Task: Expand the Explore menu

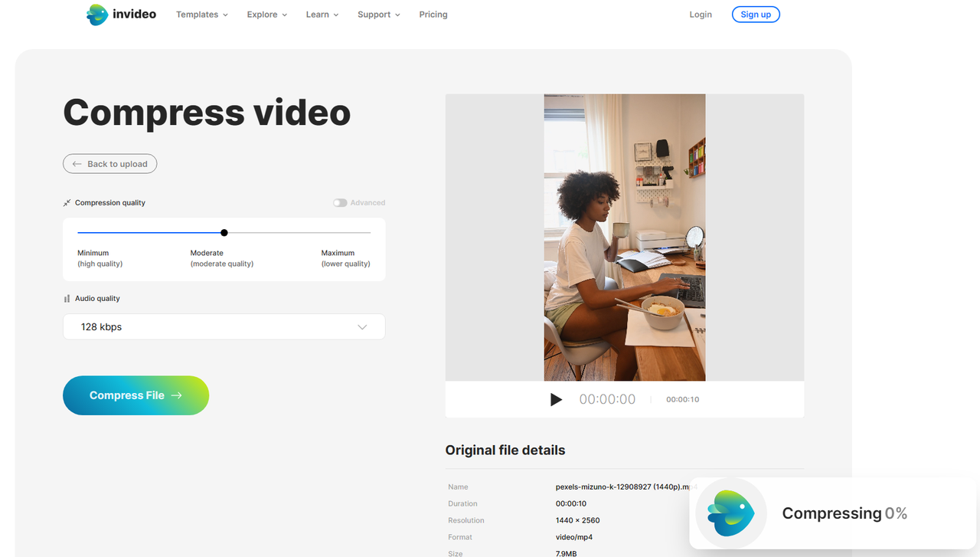Action: pos(266,14)
